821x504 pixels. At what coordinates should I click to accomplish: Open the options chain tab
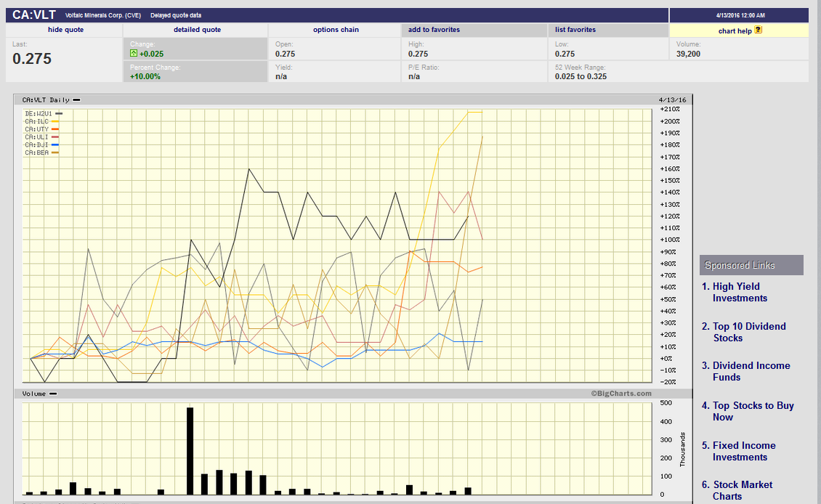click(x=336, y=30)
